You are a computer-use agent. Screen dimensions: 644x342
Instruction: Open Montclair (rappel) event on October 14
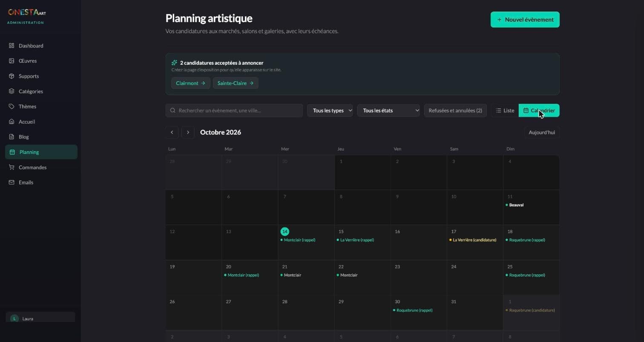click(298, 240)
